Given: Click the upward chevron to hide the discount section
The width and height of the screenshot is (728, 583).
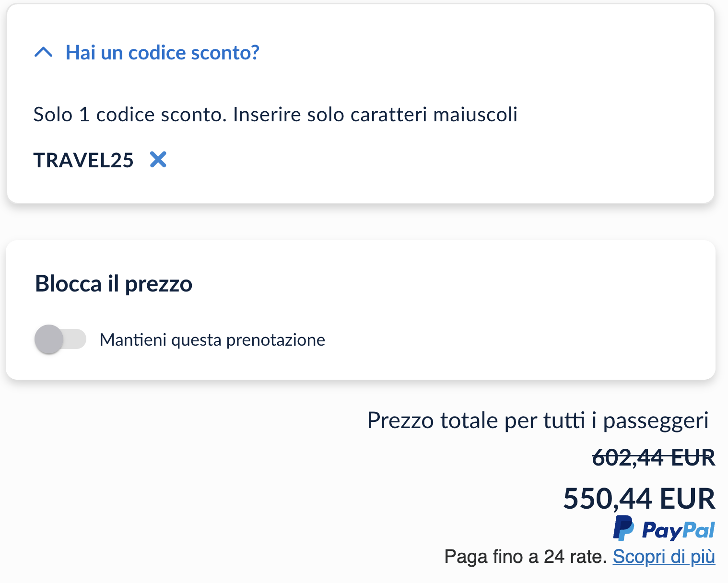Looking at the screenshot, I should pos(44,53).
